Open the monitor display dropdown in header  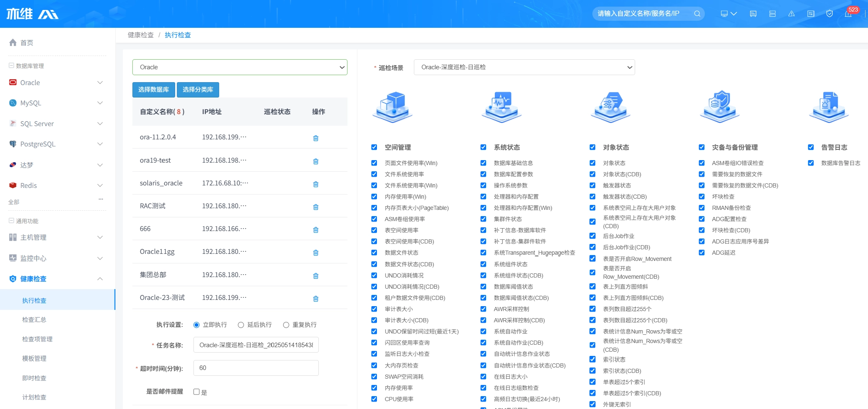[x=729, y=14]
